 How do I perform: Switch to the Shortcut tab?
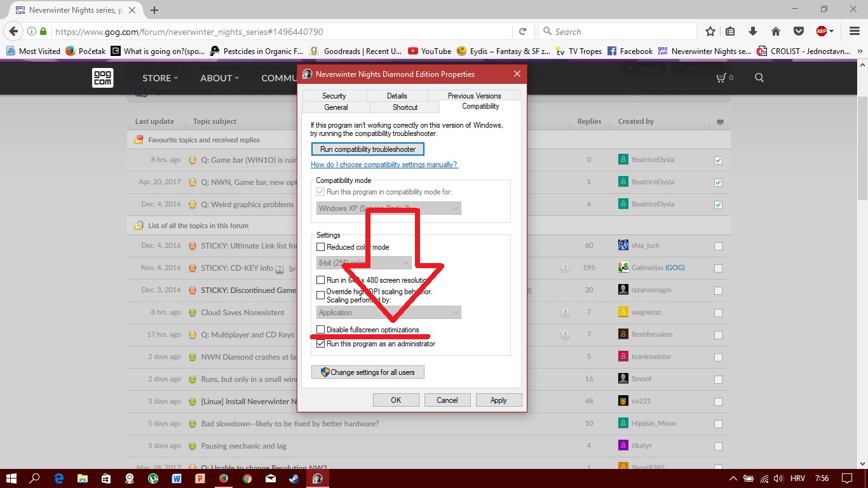click(x=405, y=107)
